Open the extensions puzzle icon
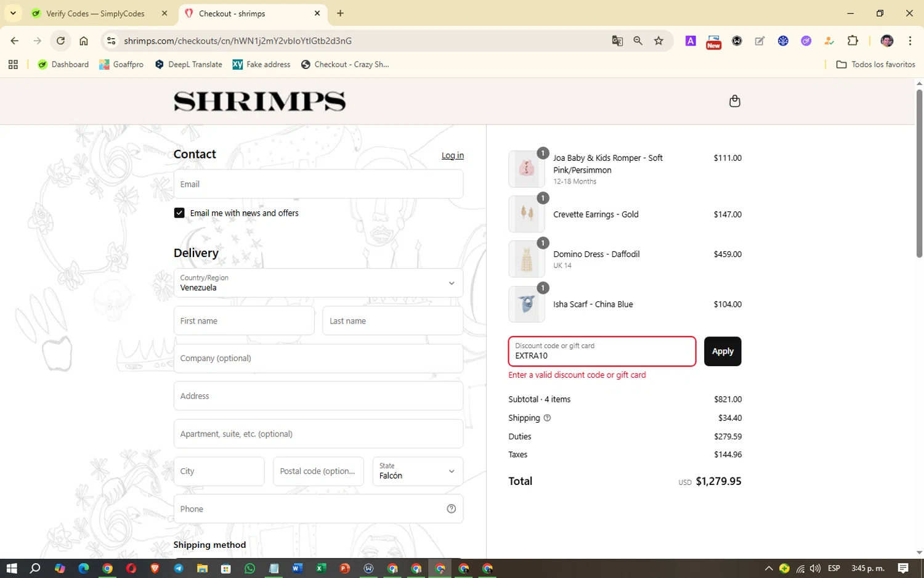Viewport: 924px width, 578px height. pos(853,41)
